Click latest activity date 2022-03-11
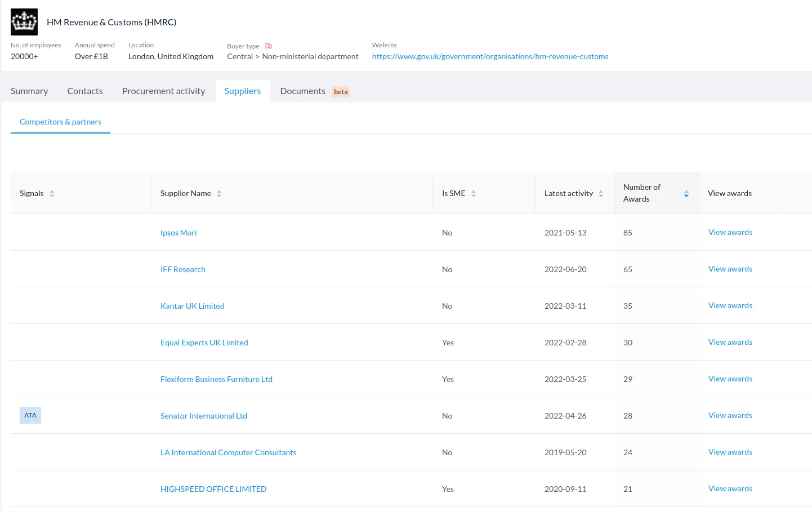Viewport: 812px width, 511px height. pyautogui.click(x=565, y=306)
